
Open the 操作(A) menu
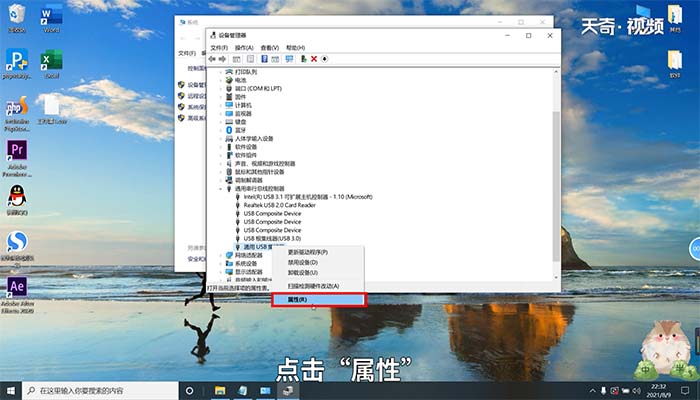244,48
